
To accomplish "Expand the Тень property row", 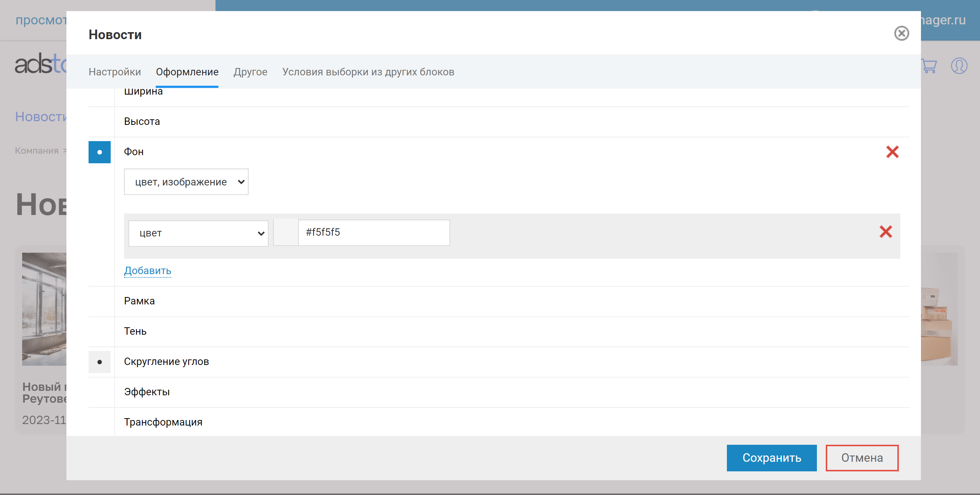I will point(135,331).
